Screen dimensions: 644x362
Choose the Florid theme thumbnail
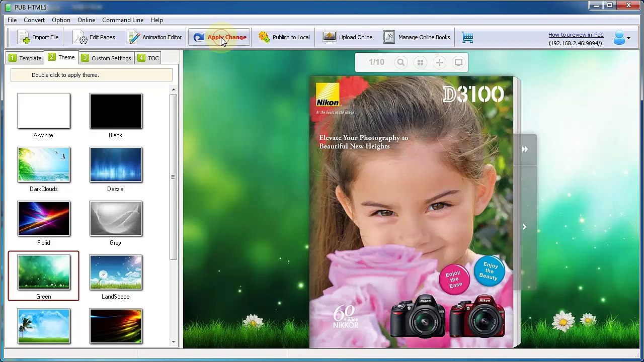coord(44,219)
